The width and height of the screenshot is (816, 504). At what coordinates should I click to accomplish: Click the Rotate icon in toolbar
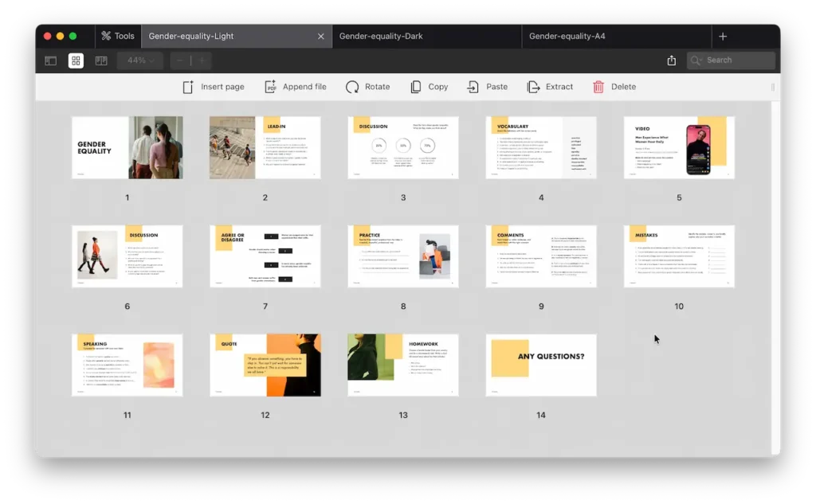(352, 87)
